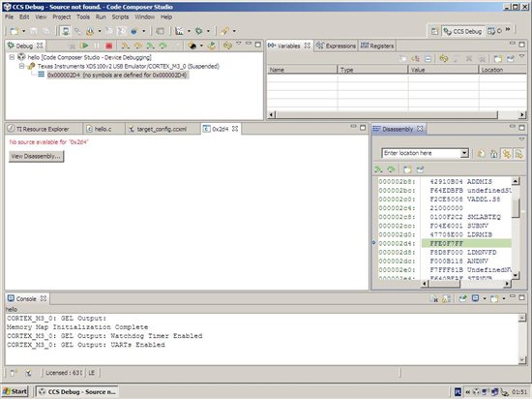The width and height of the screenshot is (532, 399).
Task: Click disassembly address 000002d8
Action: (x=397, y=253)
